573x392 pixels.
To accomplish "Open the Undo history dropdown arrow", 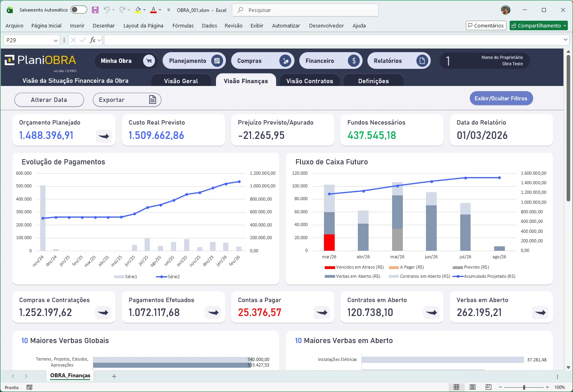I will click(114, 10).
